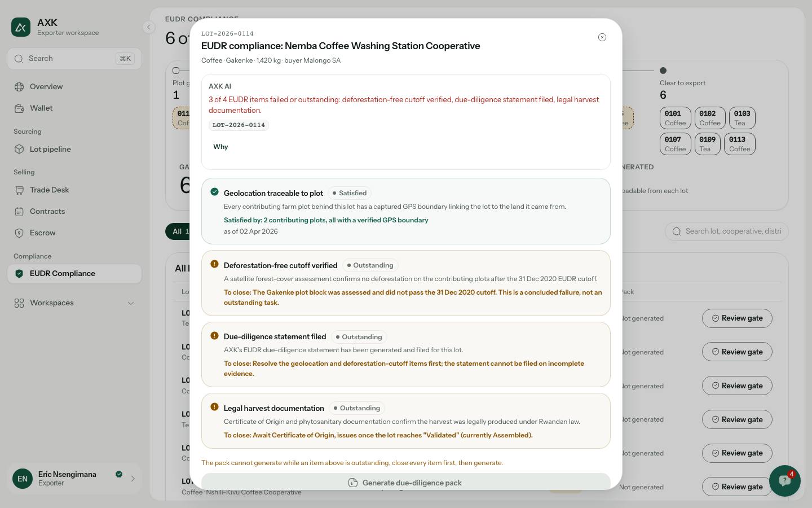Open Escrow shield icon
Screen dimensions: 812x508
(19, 233)
